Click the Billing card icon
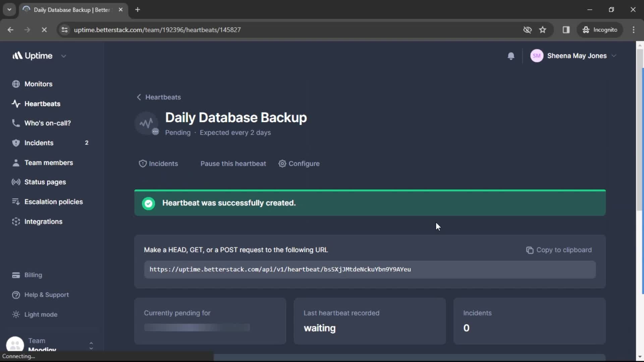Image resolution: width=644 pixels, height=362 pixels. pyautogui.click(x=16, y=275)
